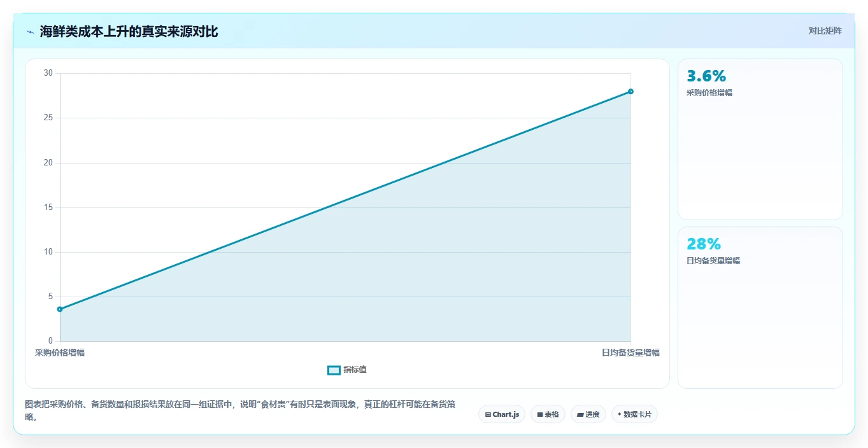Click the chart description paragraph
This screenshot has width=868, height=448.
[x=240, y=410]
